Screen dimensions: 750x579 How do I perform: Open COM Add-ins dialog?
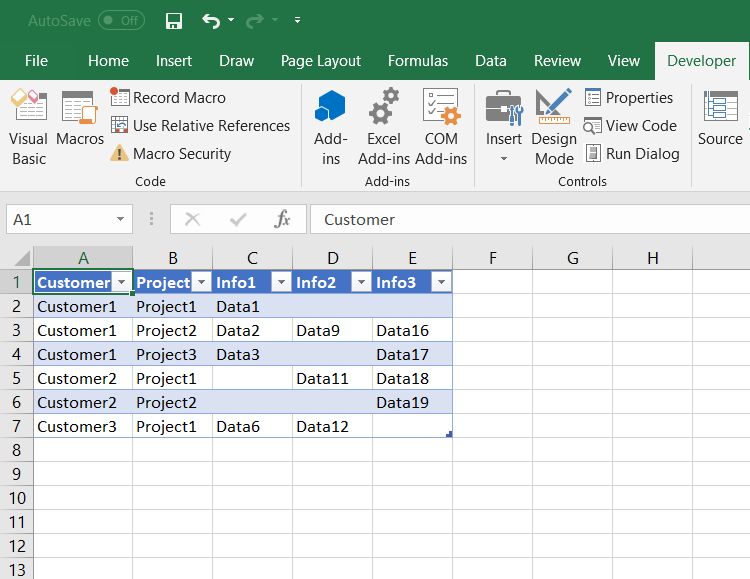pos(441,127)
